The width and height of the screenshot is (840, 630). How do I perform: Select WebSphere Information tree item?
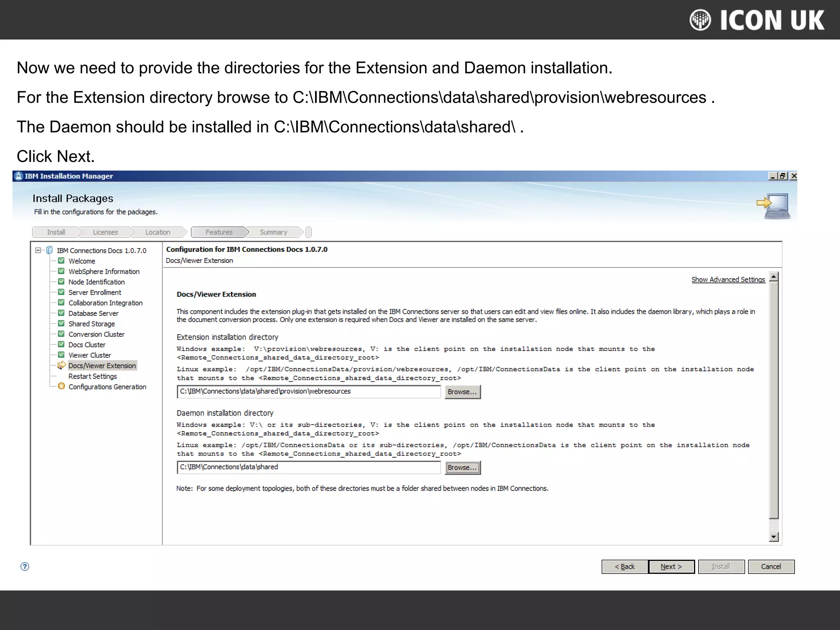[104, 272]
